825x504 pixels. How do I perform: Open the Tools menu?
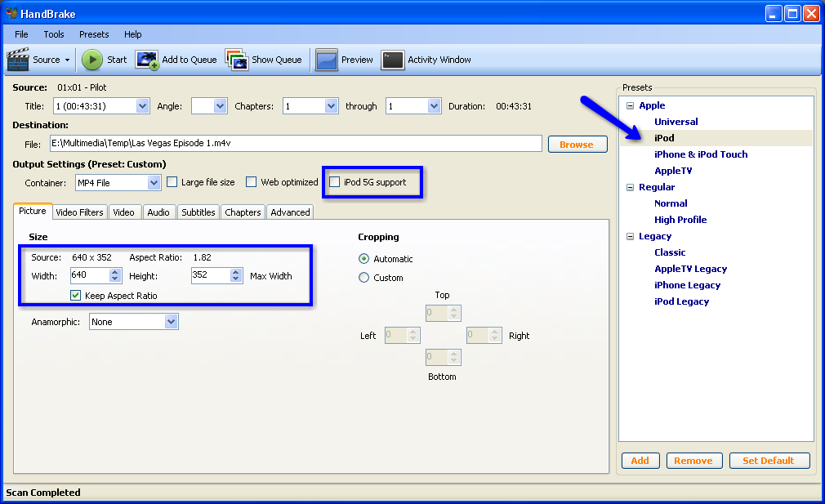[54, 34]
